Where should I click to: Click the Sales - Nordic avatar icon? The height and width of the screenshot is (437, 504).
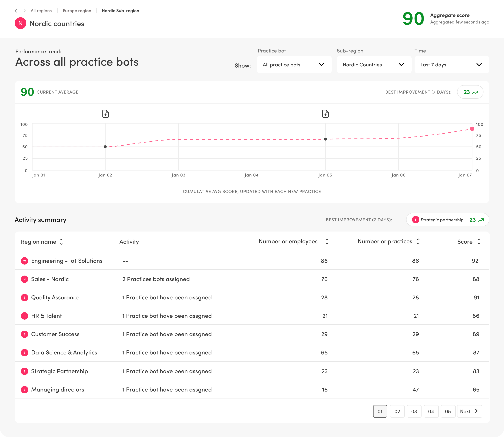point(24,279)
